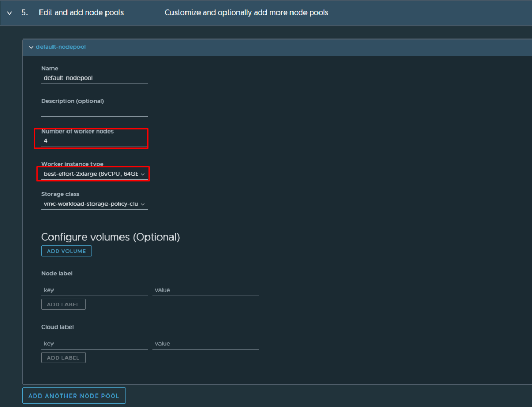This screenshot has height=407, width=532.
Task: Click the 'Edit and add node pools' step title
Action: click(81, 12)
